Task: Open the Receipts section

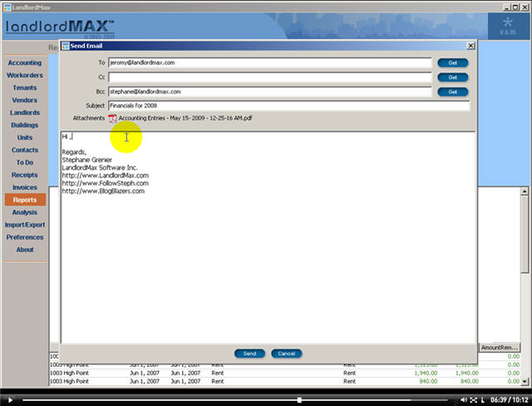Action: pyautogui.click(x=25, y=176)
